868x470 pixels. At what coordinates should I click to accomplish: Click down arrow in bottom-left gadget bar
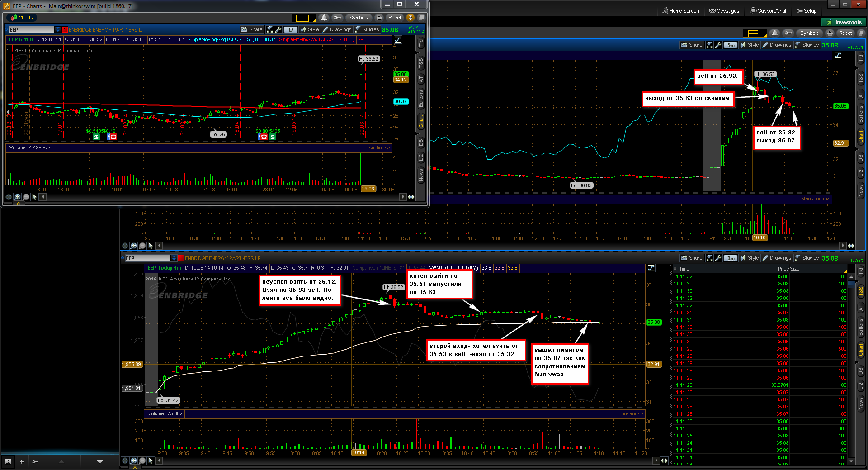click(100, 461)
